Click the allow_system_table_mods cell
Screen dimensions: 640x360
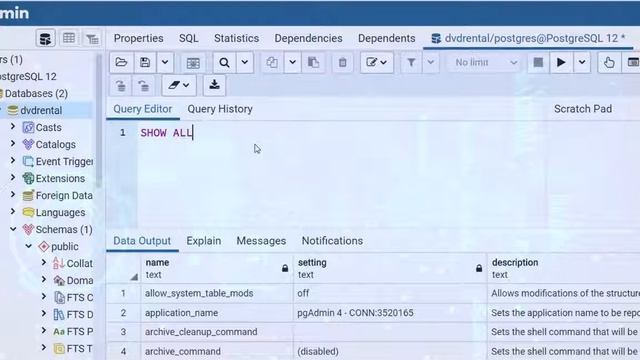[x=217, y=293]
